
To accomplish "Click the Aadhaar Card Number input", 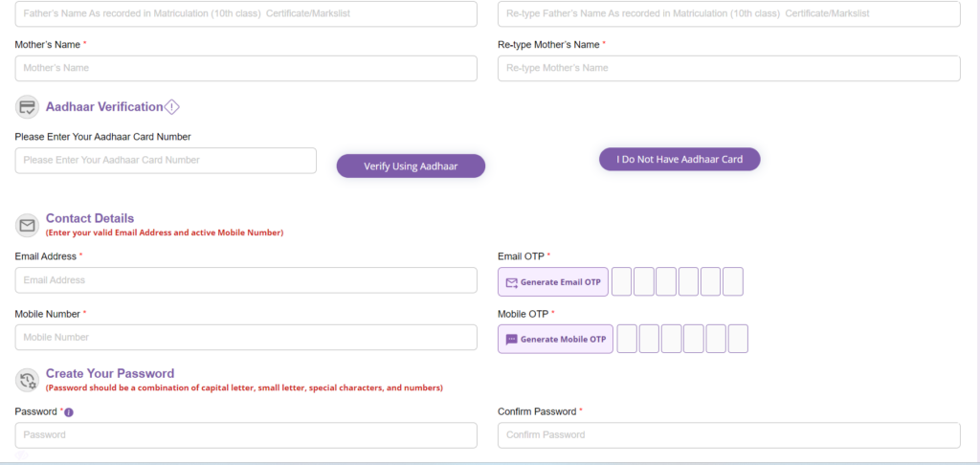I will point(166,161).
